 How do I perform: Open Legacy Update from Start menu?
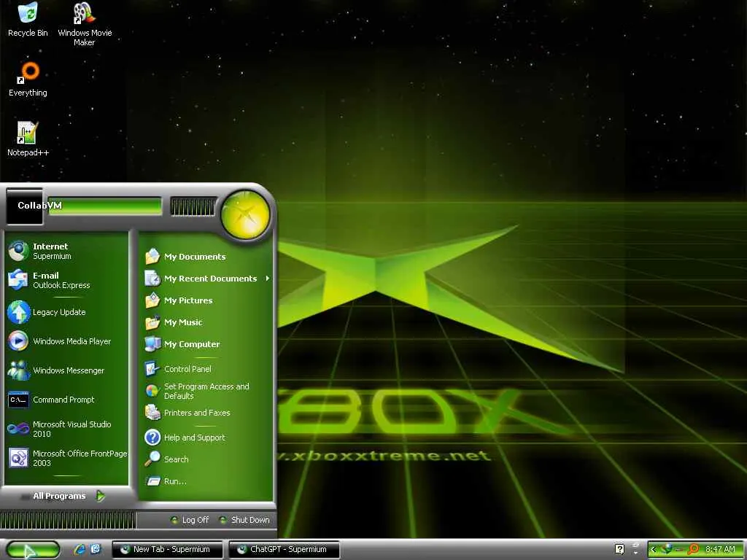pos(66,312)
